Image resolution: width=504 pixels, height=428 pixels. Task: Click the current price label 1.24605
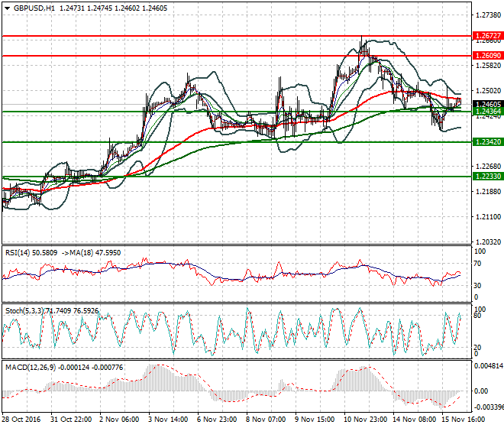point(488,104)
